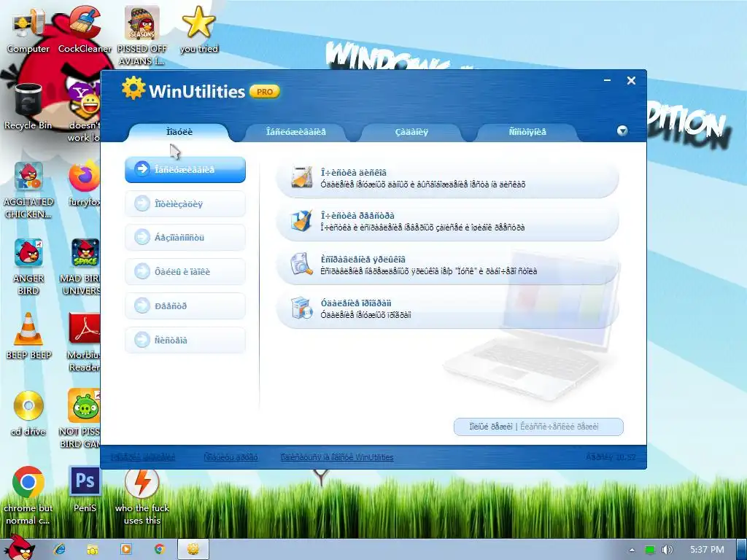This screenshot has height=560, width=747.
Task: Click footer link ending with "WinUtilities"
Action: point(337,457)
